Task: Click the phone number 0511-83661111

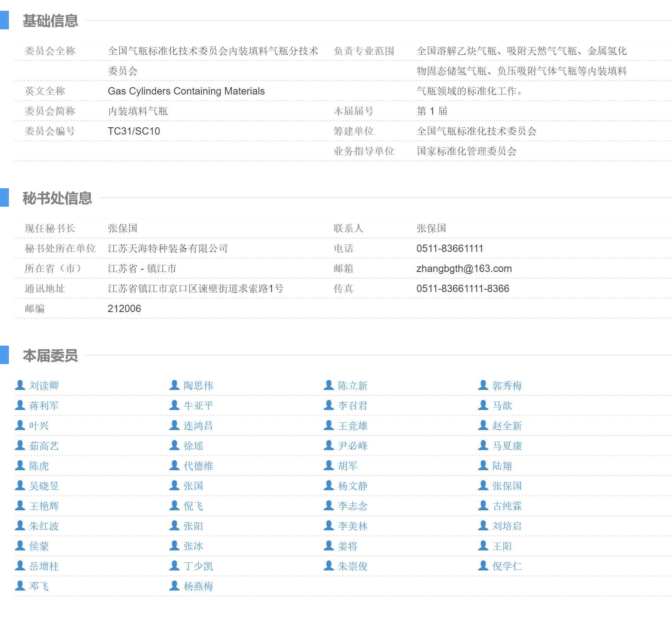Action: tap(449, 249)
